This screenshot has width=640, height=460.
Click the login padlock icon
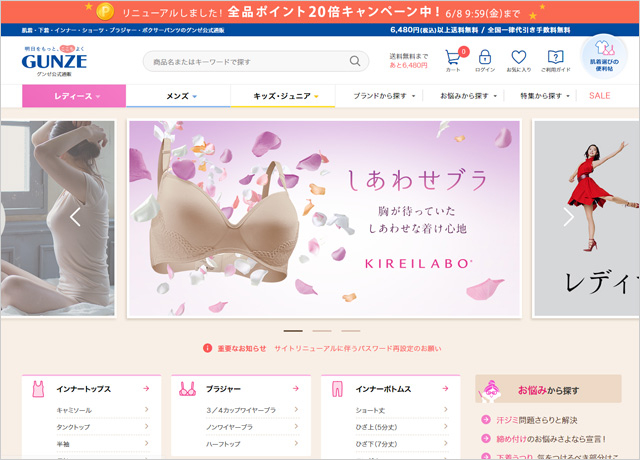point(485,57)
